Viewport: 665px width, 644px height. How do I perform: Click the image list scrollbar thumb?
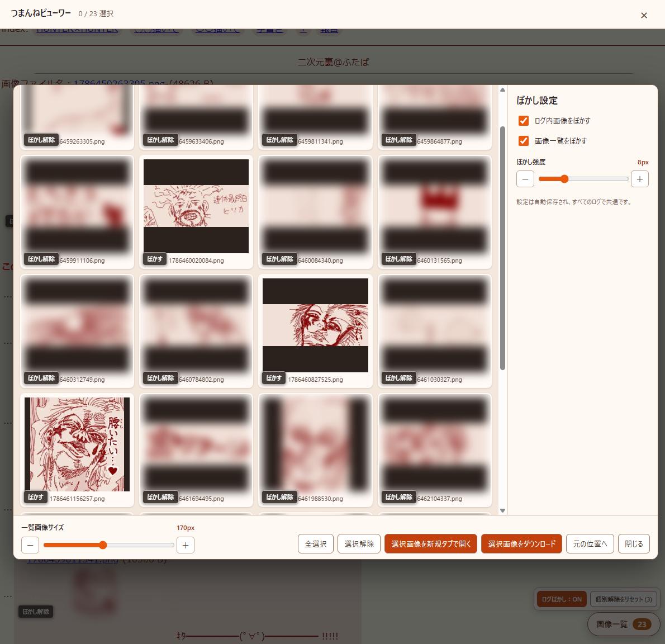(502, 248)
